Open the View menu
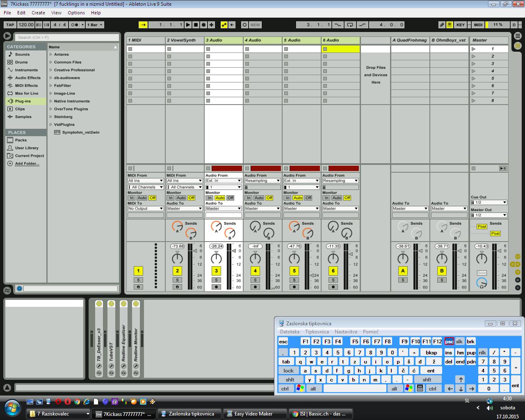 point(56,13)
